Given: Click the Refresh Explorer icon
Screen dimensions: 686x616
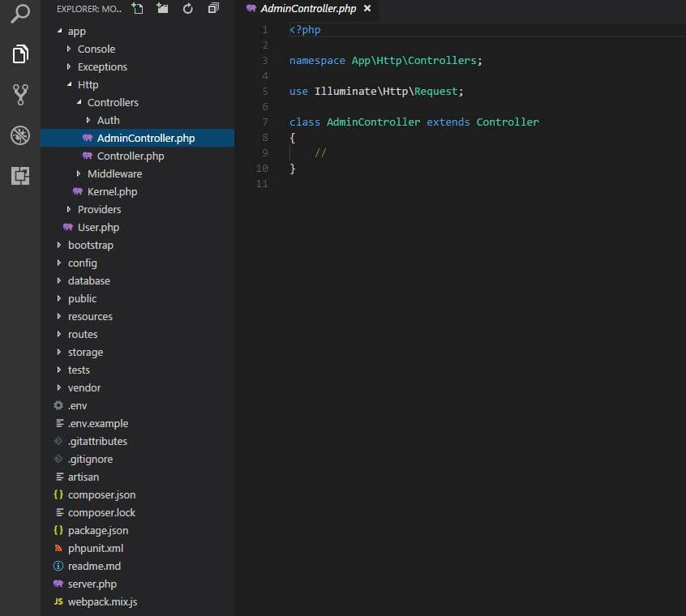Looking at the screenshot, I should click(x=187, y=8).
